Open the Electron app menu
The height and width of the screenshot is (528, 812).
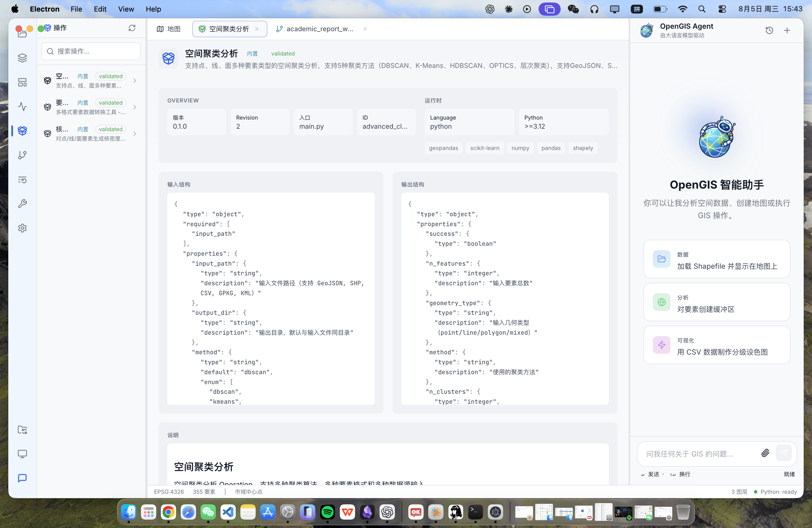(x=44, y=9)
